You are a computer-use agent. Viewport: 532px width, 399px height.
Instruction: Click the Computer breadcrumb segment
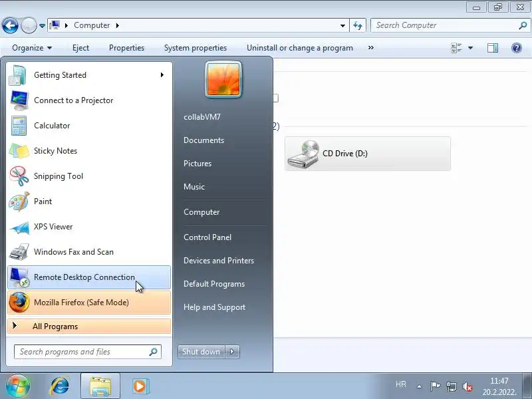click(92, 25)
